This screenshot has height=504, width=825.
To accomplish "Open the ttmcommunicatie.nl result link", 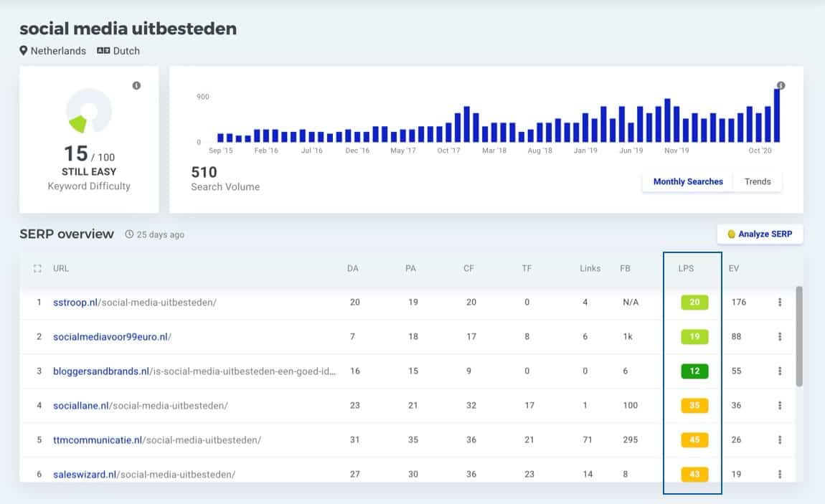I will pos(157,440).
